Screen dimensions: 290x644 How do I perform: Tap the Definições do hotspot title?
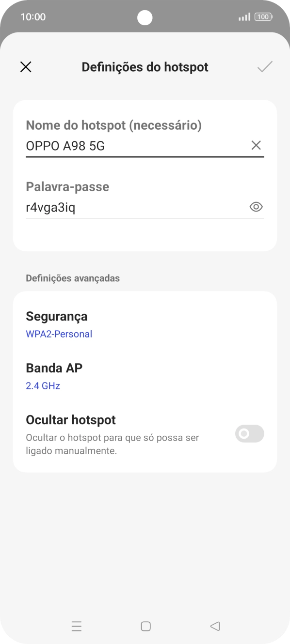pos(145,66)
